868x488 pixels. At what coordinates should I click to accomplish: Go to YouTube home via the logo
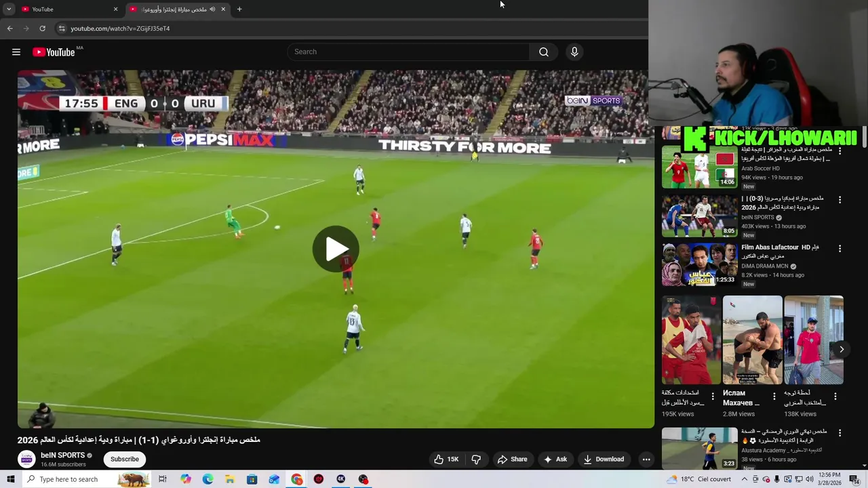(54, 52)
